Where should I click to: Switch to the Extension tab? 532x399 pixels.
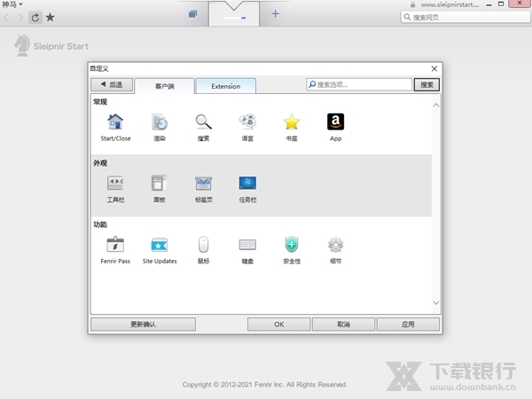coord(225,86)
